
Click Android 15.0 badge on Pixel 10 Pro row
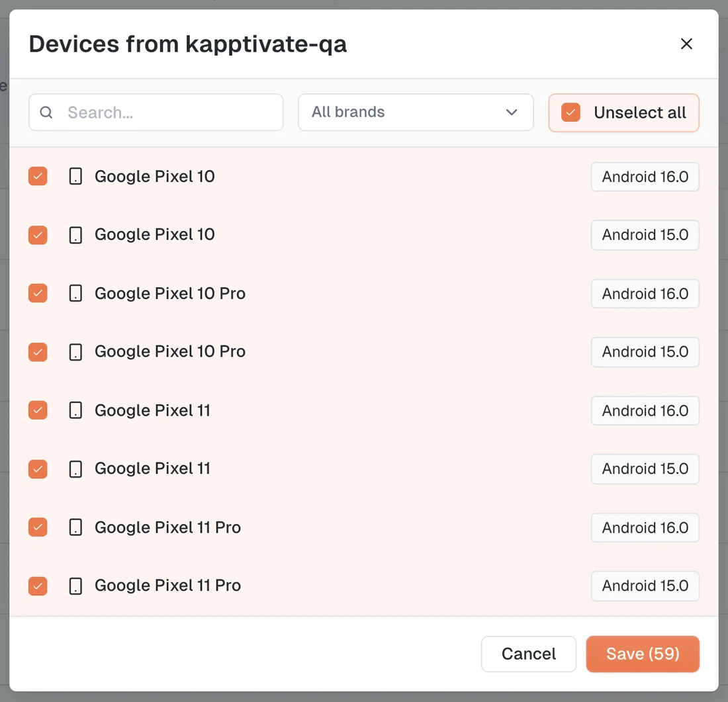pos(645,352)
